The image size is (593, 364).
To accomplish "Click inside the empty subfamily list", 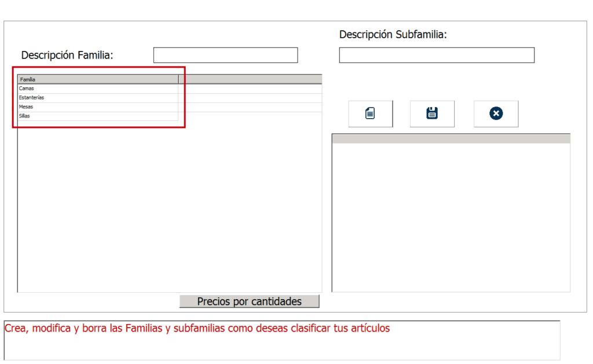I will click(x=451, y=217).
